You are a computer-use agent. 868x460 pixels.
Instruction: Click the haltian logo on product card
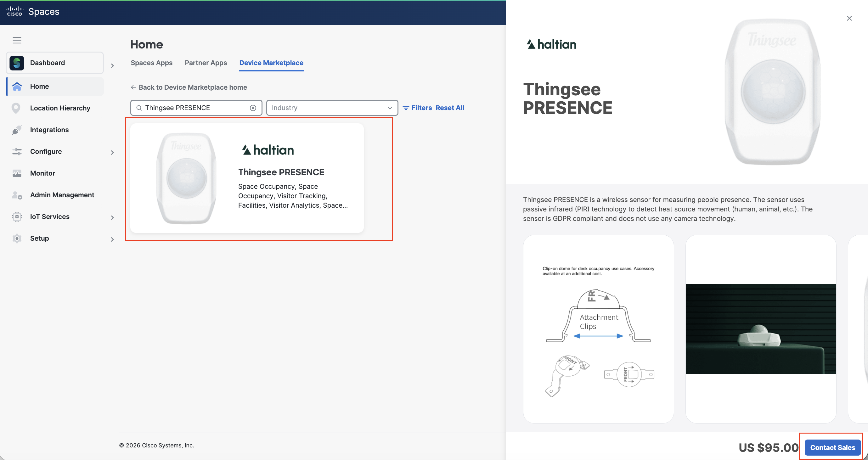pyautogui.click(x=268, y=150)
